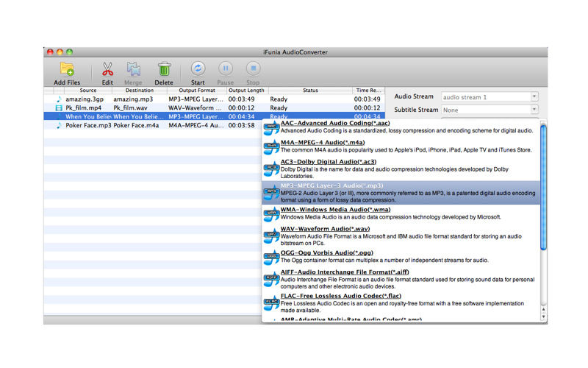Choose FLAC-Free Lossless Audio Codec
Image resolution: width=588 pixels, height=368 pixels.
coord(340,296)
